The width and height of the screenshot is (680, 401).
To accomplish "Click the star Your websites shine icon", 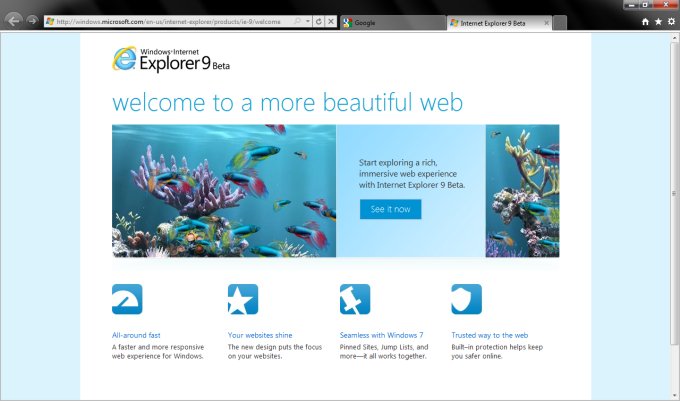I will click(243, 299).
